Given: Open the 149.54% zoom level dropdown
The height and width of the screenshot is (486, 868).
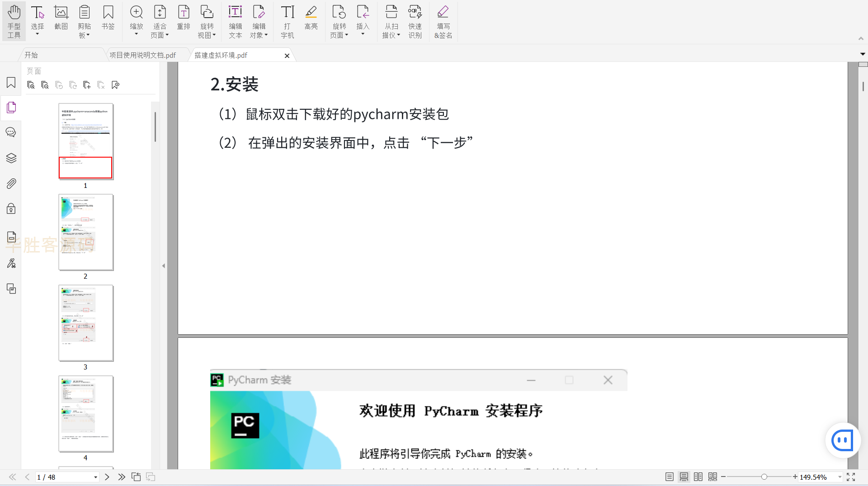Looking at the screenshot, I should click(x=840, y=477).
